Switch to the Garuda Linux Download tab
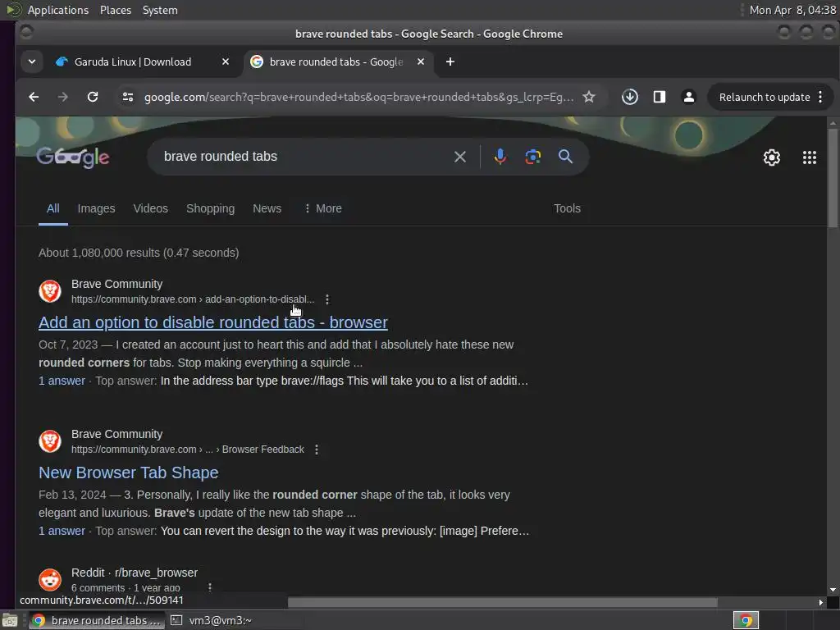The height and width of the screenshot is (630, 840). 132,62
